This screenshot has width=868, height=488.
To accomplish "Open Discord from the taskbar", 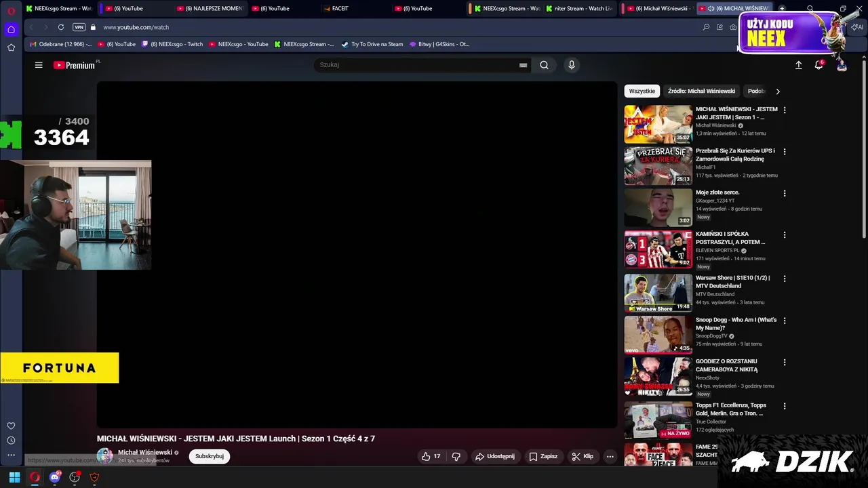I will [x=55, y=477].
